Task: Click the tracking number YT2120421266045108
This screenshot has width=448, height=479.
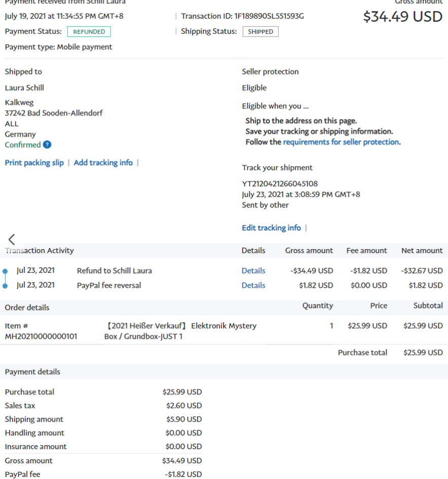Action: [280, 184]
